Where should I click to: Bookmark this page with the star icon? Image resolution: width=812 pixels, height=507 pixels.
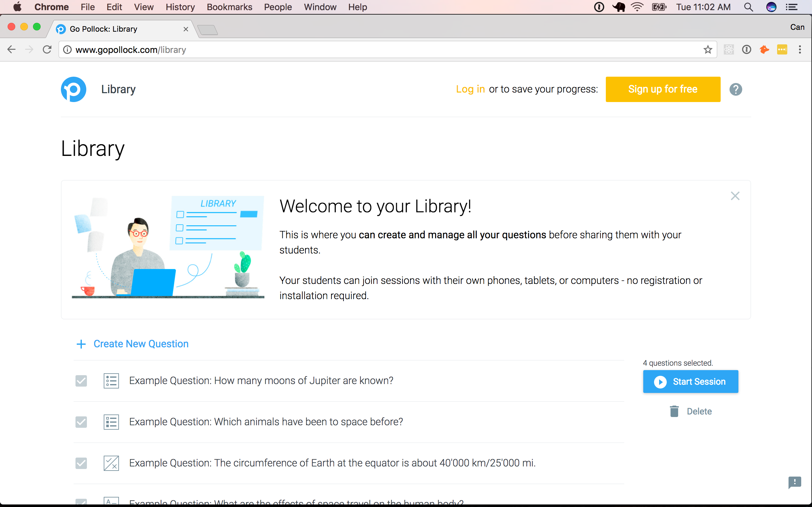tap(708, 50)
